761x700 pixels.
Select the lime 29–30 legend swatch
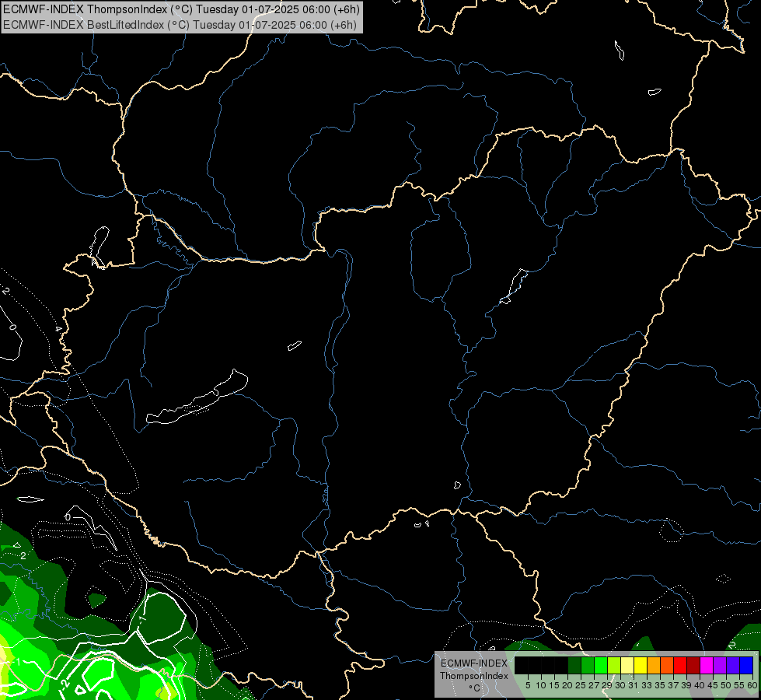click(x=614, y=665)
